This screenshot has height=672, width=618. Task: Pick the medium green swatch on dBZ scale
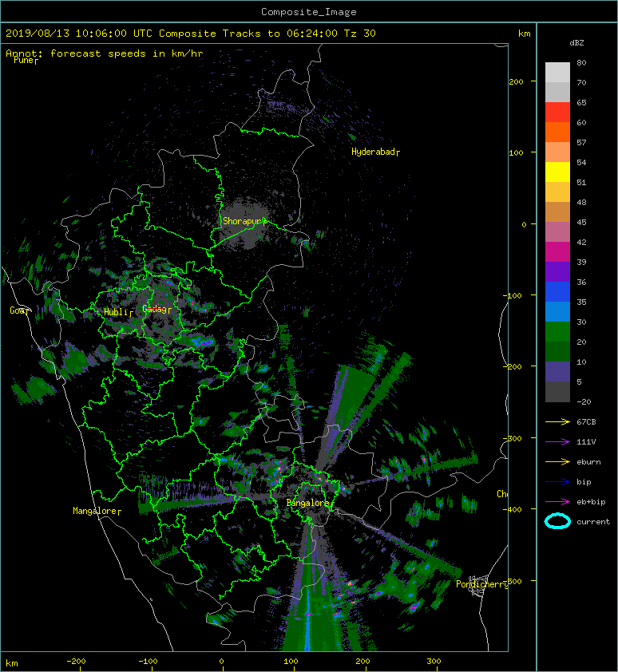click(x=557, y=332)
